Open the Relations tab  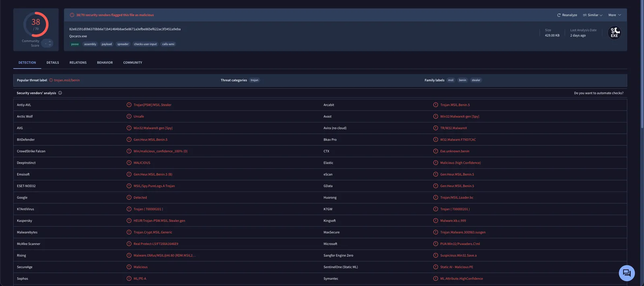point(78,63)
